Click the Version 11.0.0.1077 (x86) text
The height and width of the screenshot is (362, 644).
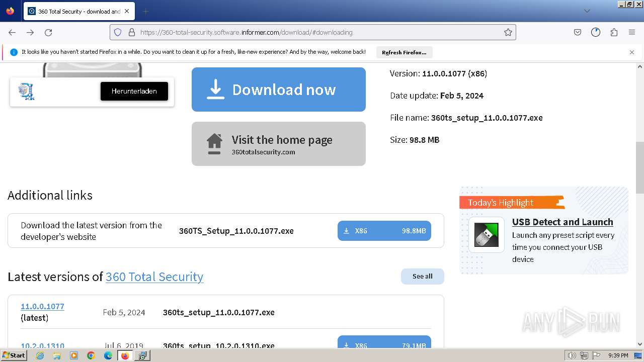pyautogui.click(x=438, y=73)
